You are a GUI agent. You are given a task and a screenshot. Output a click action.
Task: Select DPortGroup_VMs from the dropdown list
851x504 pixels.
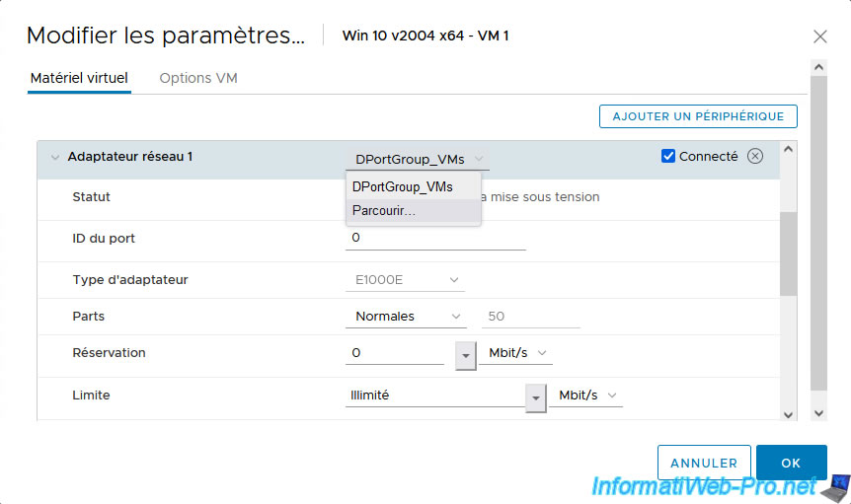403,186
